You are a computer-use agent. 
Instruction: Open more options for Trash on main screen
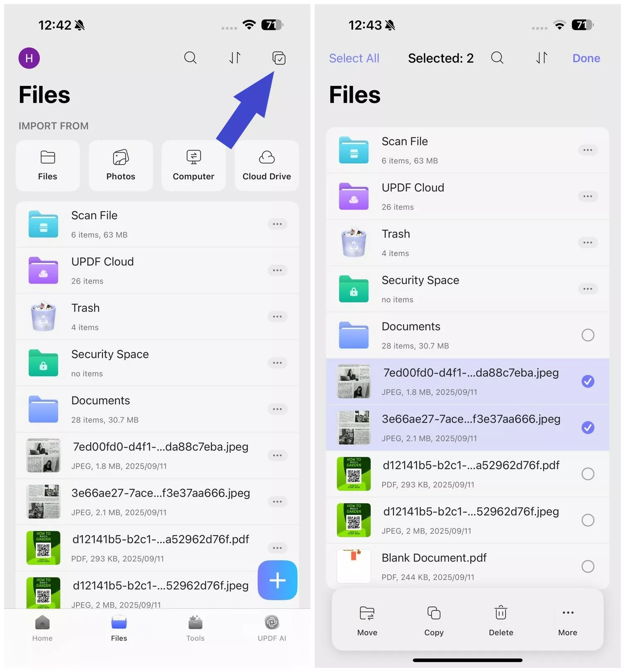click(x=277, y=317)
